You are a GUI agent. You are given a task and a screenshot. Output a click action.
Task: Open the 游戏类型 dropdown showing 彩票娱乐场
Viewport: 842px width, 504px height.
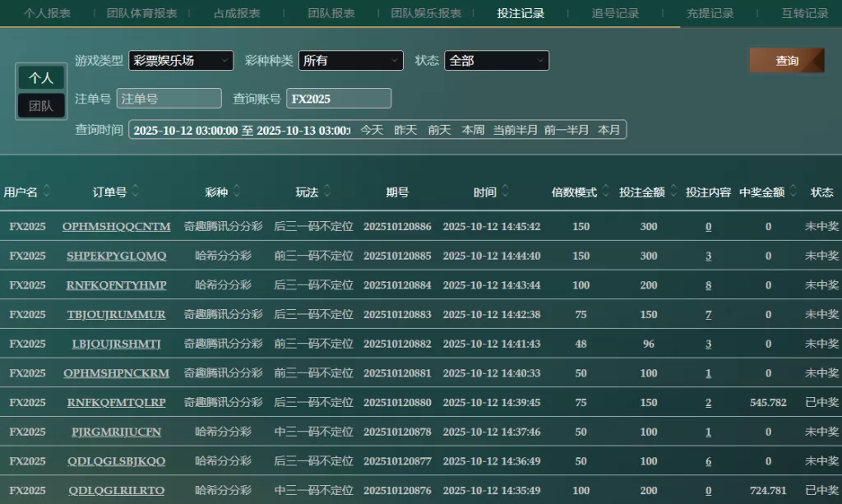pyautogui.click(x=180, y=61)
